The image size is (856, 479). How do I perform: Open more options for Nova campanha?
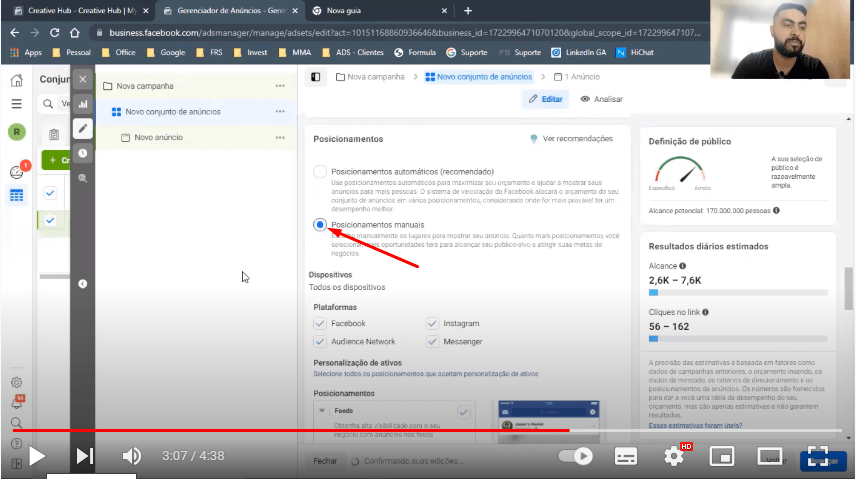coord(280,86)
